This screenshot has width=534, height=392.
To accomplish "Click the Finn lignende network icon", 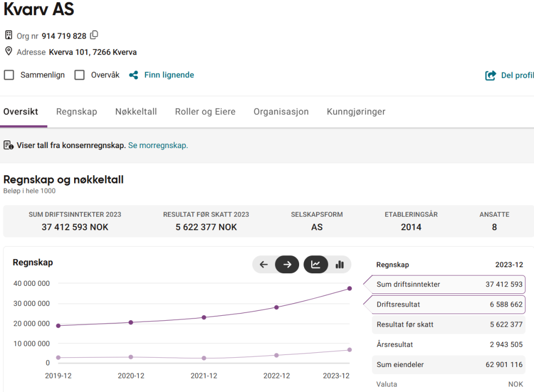I will (x=133, y=75).
